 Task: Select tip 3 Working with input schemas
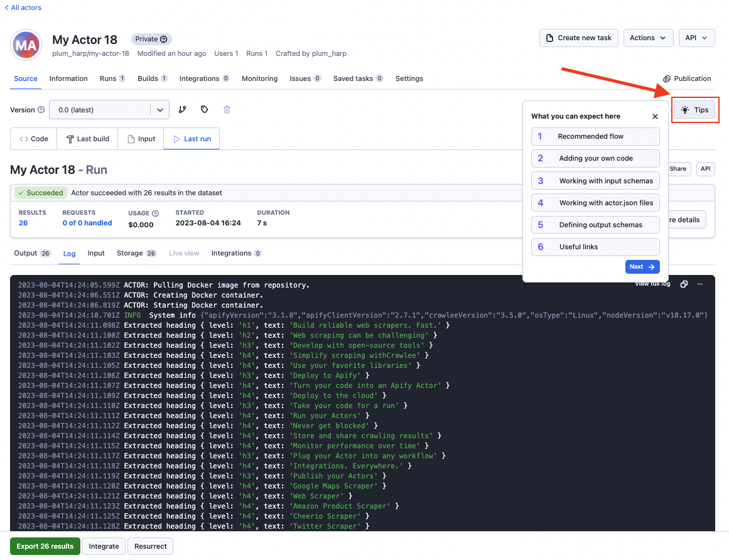(595, 181)
